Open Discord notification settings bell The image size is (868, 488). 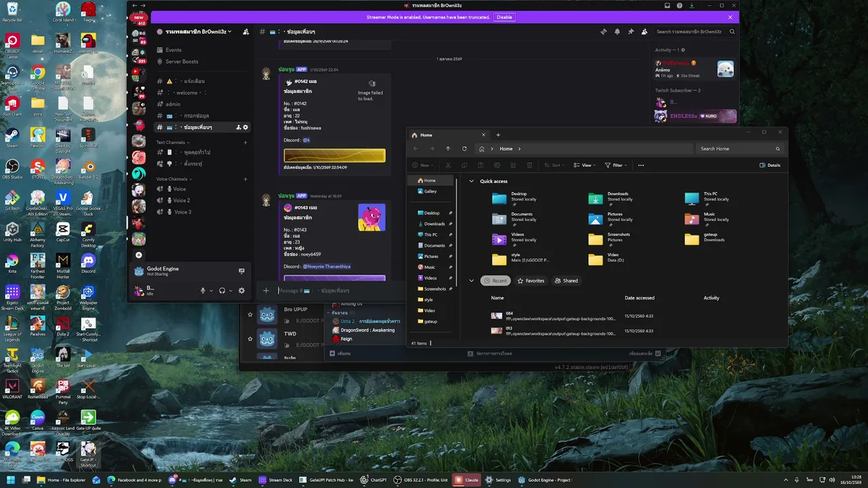[x=617, y=32]
